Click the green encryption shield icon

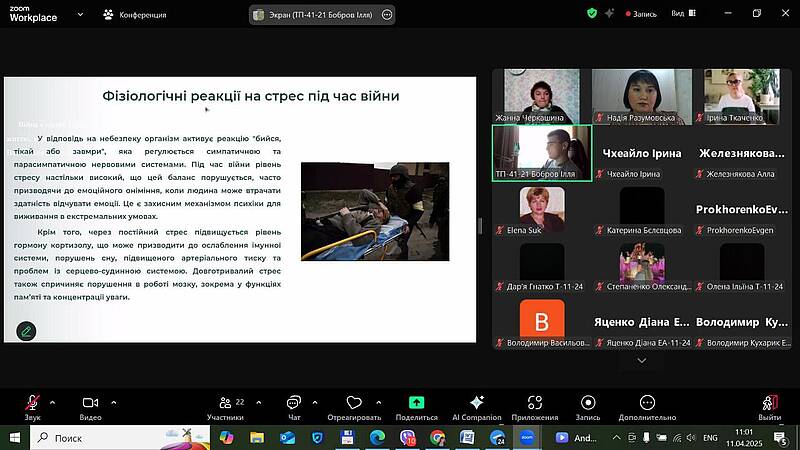[x=592, y=14]
